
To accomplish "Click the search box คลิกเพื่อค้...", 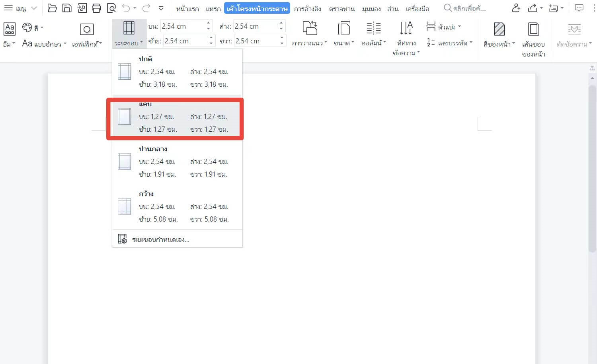I will [465, 8].
